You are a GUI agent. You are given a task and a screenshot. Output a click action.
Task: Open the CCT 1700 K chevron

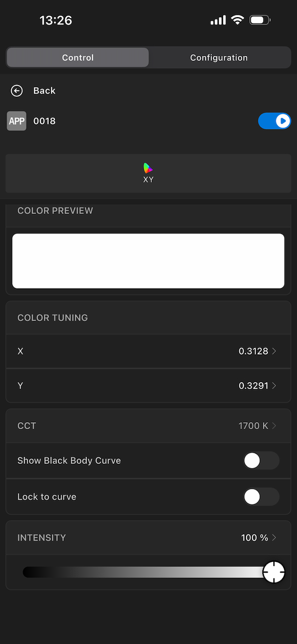pos(274,426)
